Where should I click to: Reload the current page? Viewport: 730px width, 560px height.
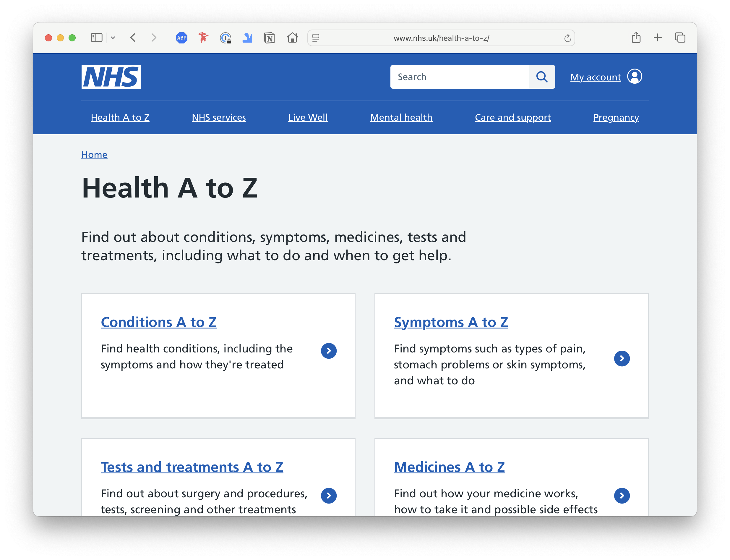[x=567, y=38]
